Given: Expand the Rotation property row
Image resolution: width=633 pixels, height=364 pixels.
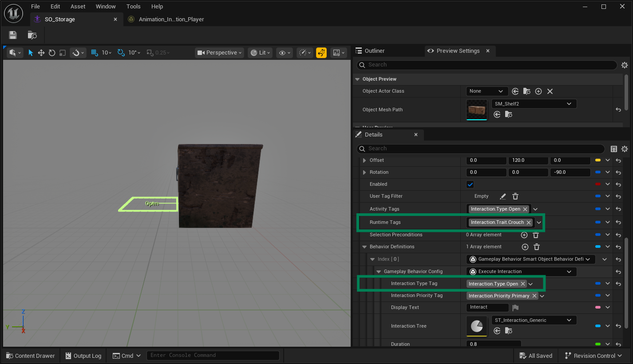Looking at the screenshot, I should 365,172.
